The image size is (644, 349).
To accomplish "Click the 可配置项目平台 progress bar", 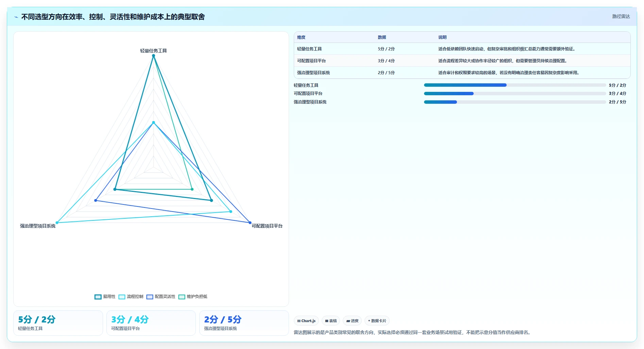I will point(515,94).
